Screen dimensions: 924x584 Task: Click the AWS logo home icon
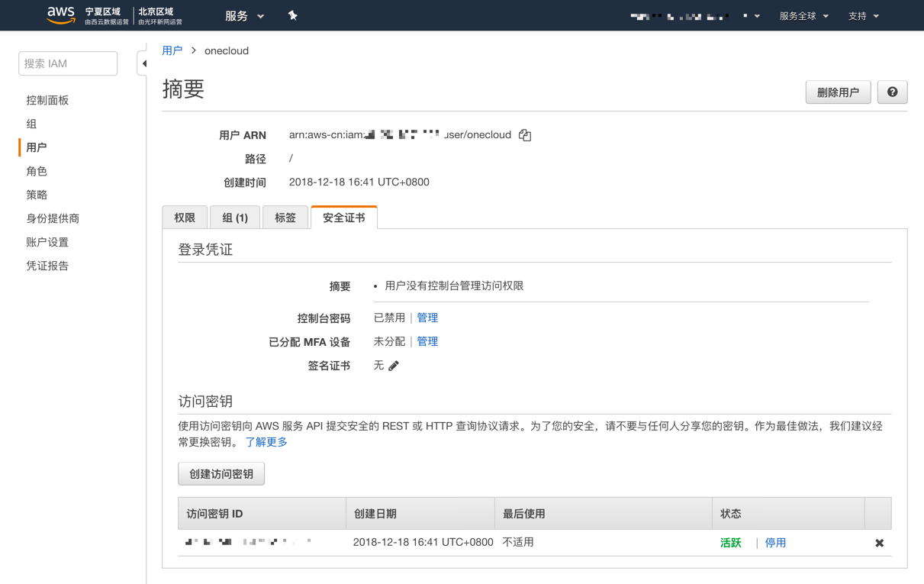point(61,15)
